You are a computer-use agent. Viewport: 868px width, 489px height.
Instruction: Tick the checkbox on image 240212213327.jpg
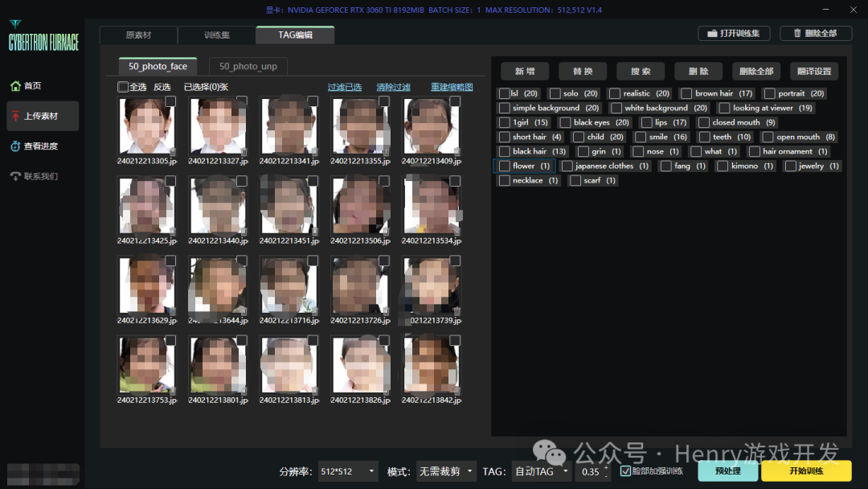[x=241, y=101]
